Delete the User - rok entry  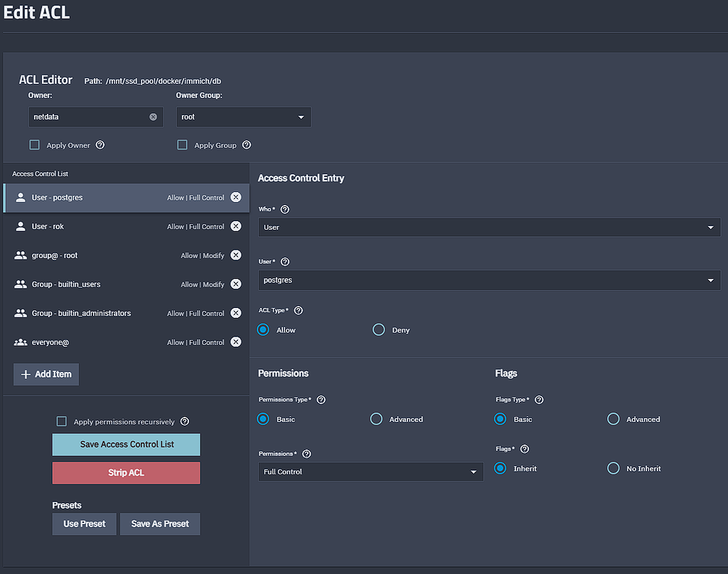pyautogui.click(x=236, y=227)
